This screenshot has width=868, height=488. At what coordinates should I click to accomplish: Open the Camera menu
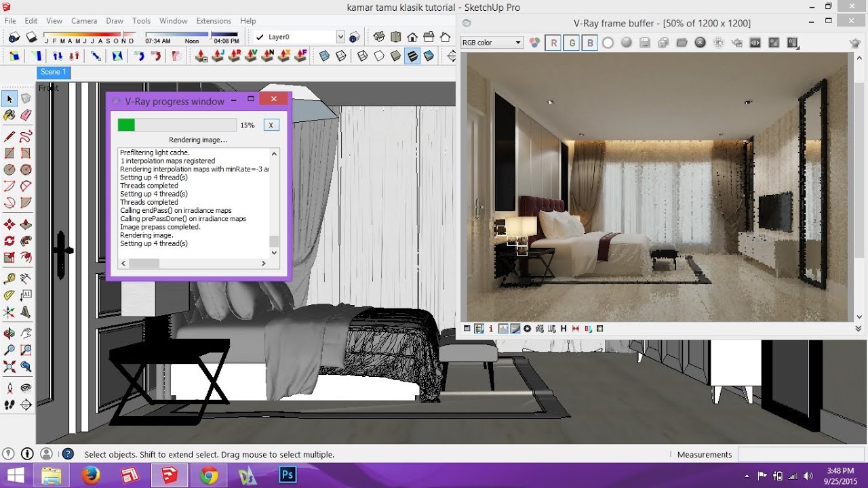pos(84,21)
